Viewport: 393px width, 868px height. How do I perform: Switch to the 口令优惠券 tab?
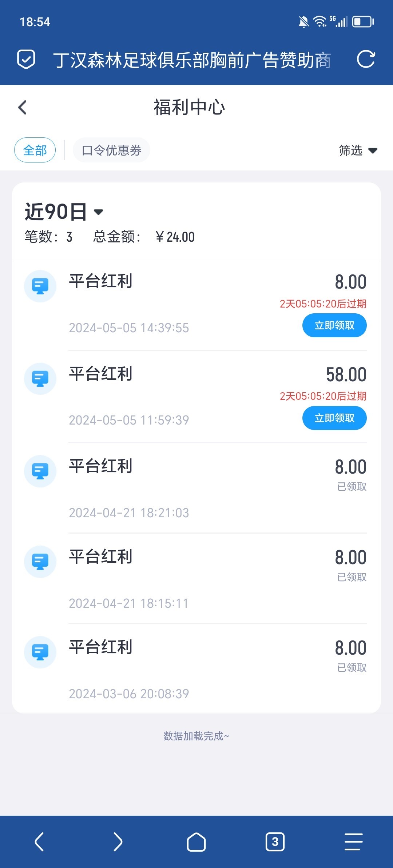(111, 150)
